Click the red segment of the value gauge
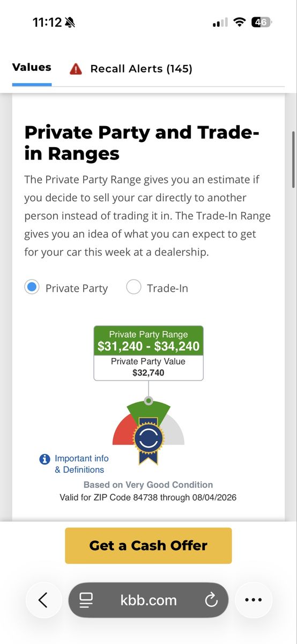This screenshot has width=297, height=644. coord(123,433)
